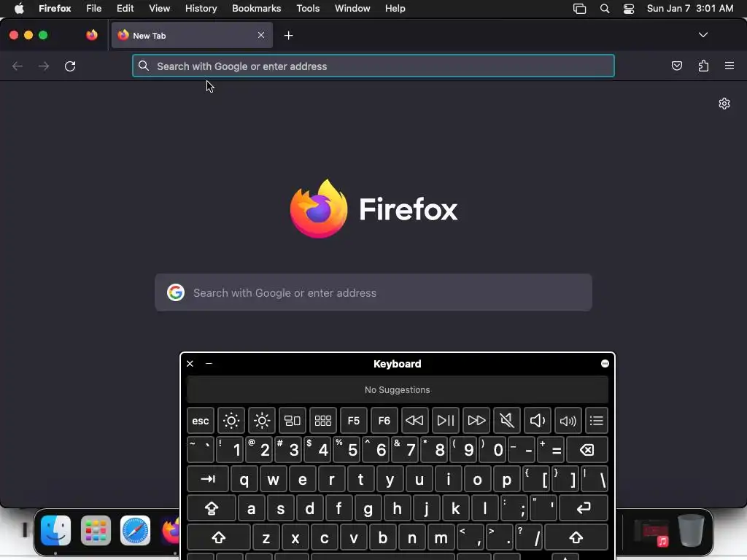Open the Window menu
The image size is (747, 560).
coord(352,8)
